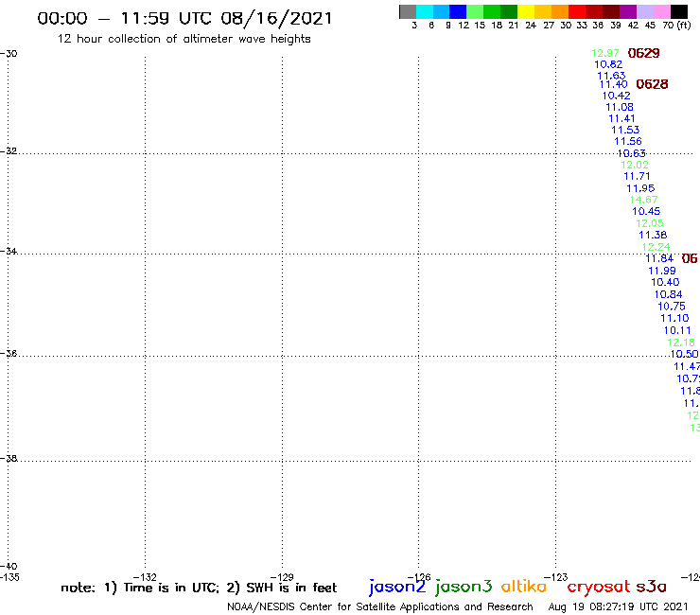Click the wave height value '11.10'

(x=674, y=318)
